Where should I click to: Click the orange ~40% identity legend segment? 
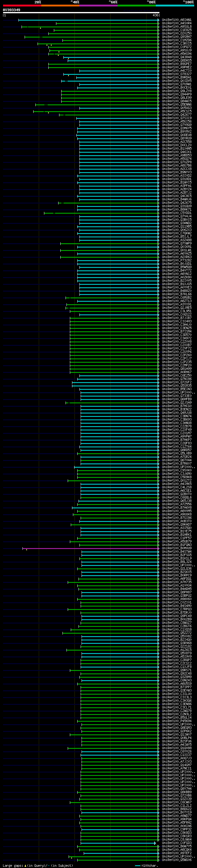tap(60, 6)
